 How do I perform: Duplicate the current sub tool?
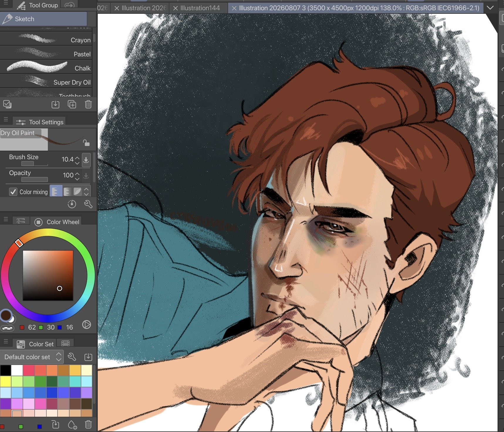click(72, 104)
